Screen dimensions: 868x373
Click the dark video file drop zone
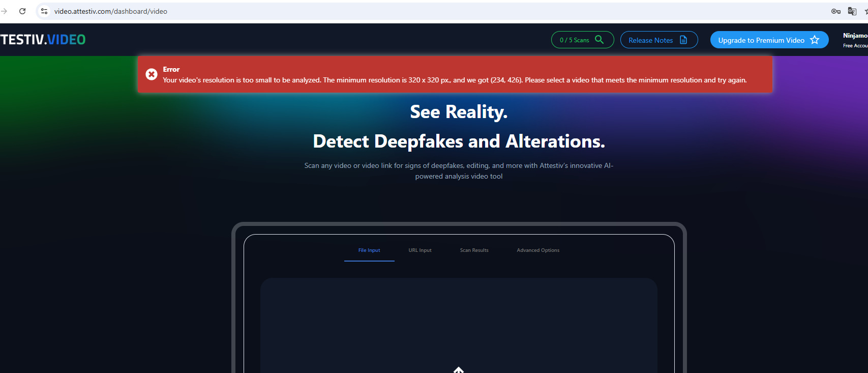[459, 321]
